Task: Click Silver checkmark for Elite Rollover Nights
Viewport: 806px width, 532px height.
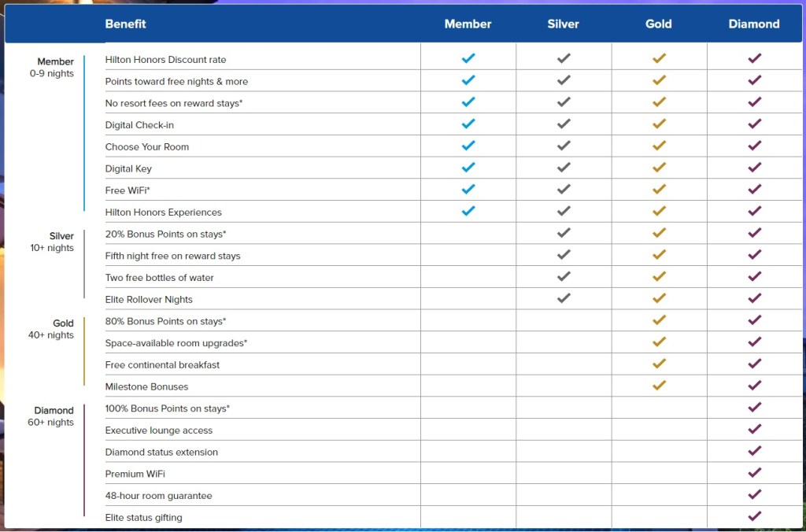Action: 564,298
